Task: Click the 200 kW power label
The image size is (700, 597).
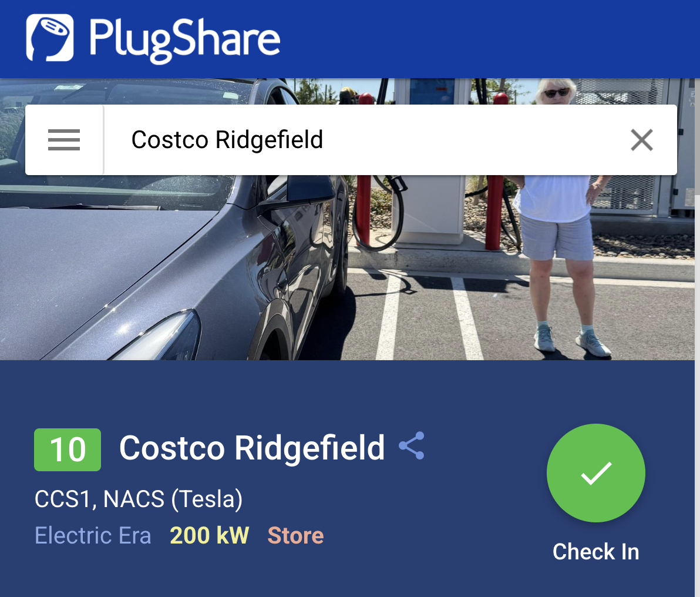Action: pyautogui.click(x=210, y=535)
